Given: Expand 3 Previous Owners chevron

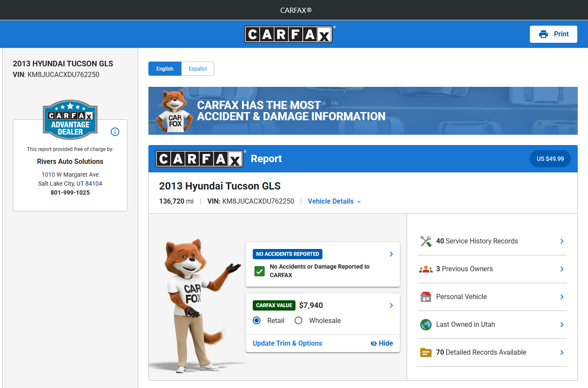Looking at the screenshot, I should [562, 269].
